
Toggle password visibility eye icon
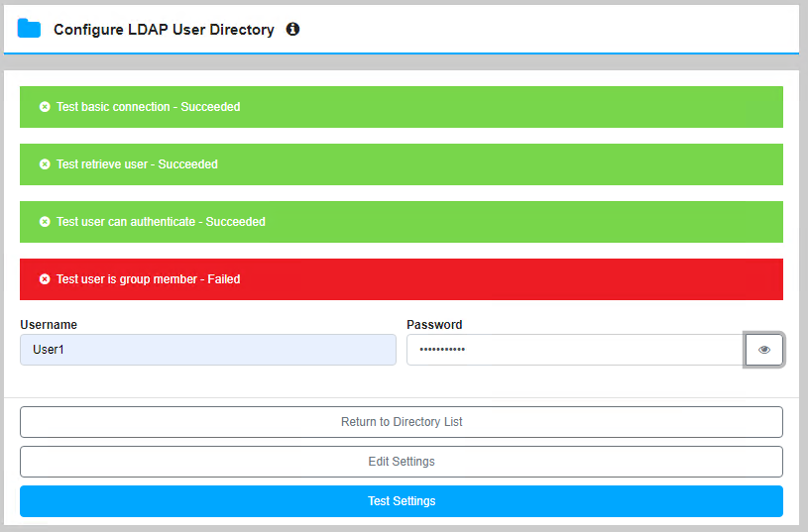pyautogui.click(x=764, y=350)
